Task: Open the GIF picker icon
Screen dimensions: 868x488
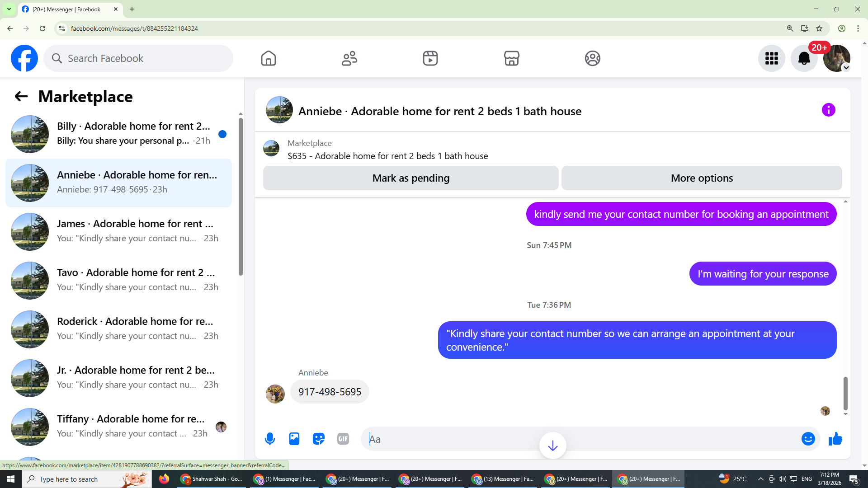Action: (343, 439)
